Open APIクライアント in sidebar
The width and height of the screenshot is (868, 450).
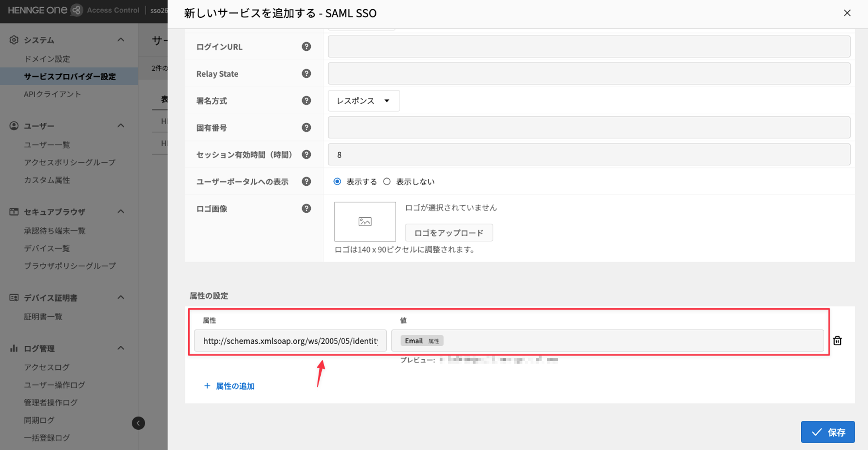[52, 94]
